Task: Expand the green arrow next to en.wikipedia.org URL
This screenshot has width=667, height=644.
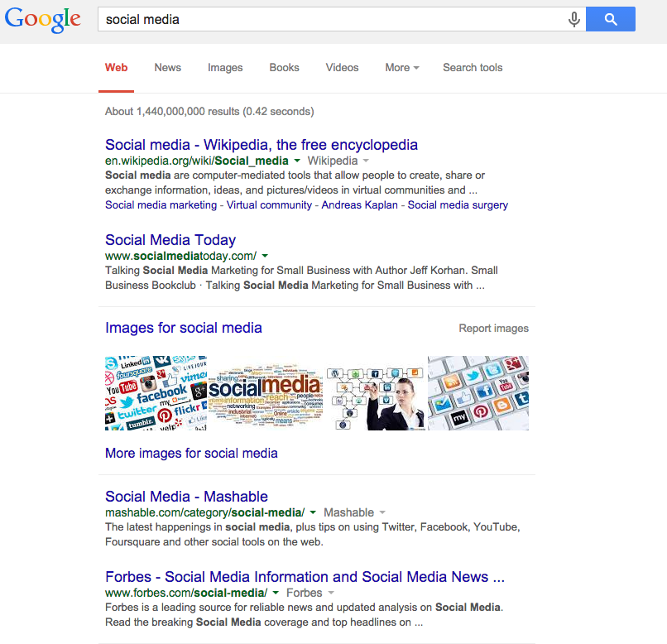Action: pyautogui.click(x=297, y=161)
